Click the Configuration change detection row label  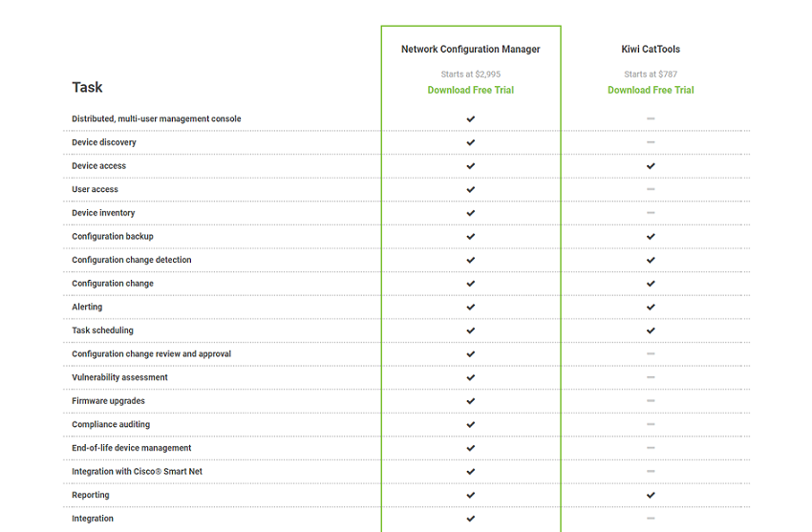131,260
